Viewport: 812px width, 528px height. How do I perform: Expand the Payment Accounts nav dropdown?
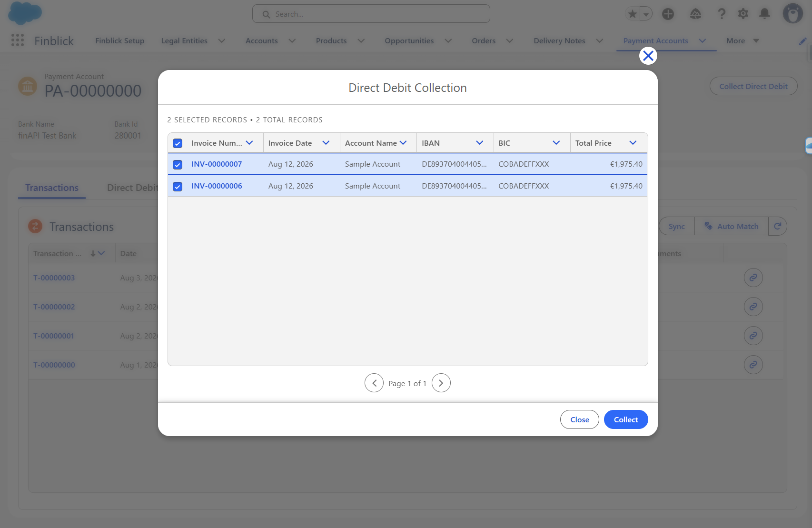tap(703, 41)
